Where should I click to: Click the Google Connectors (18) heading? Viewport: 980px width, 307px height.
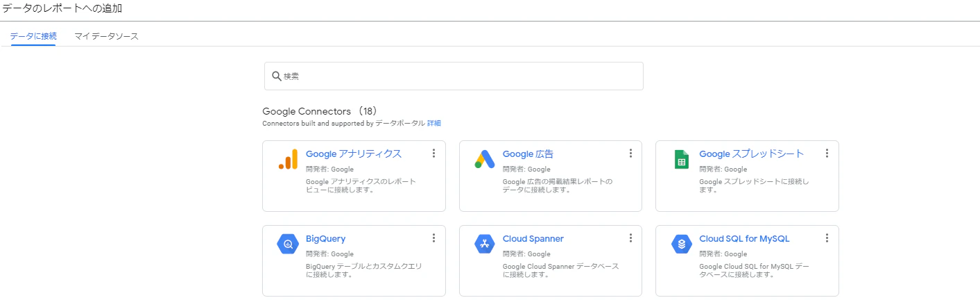pos(320,111)
